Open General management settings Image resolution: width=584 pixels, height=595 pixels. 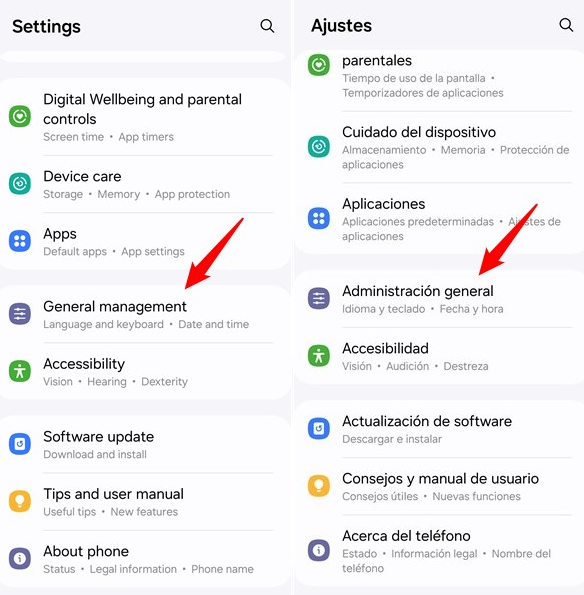145,314
